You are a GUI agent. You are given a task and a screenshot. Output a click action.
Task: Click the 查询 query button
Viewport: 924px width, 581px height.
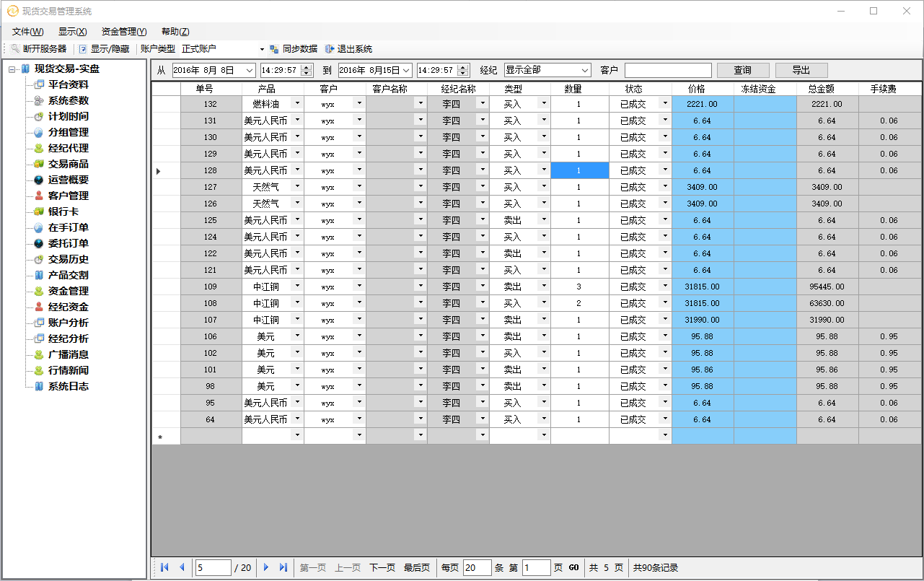[743, 70]
